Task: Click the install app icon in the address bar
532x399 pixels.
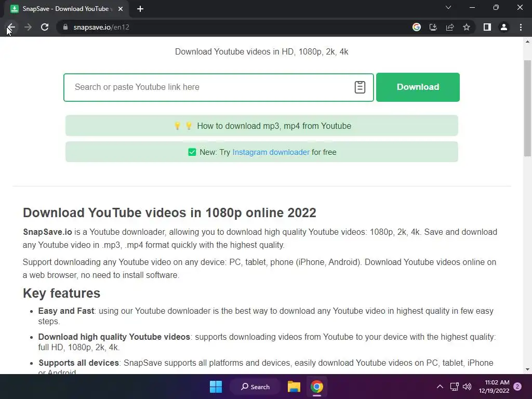Action: (433, 27)
